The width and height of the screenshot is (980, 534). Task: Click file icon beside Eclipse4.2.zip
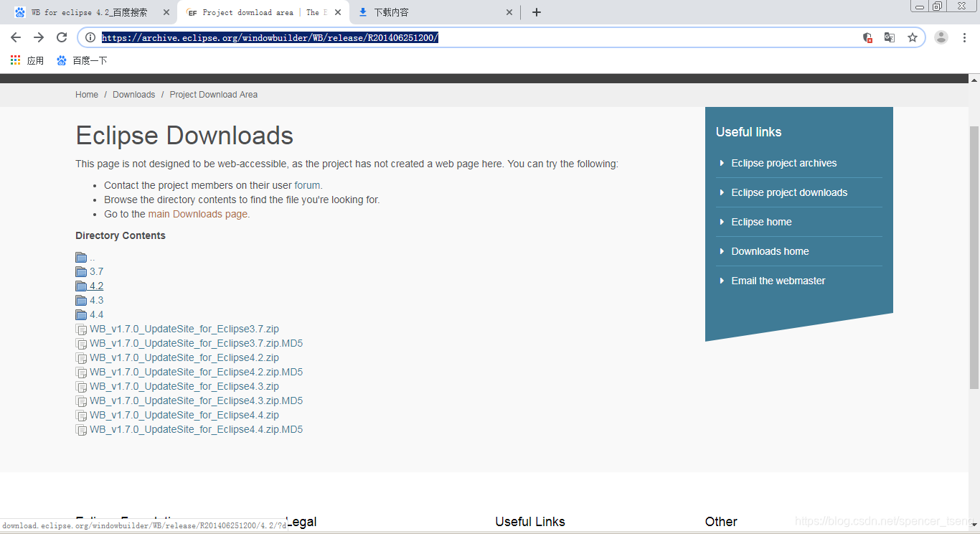[81, 358]
